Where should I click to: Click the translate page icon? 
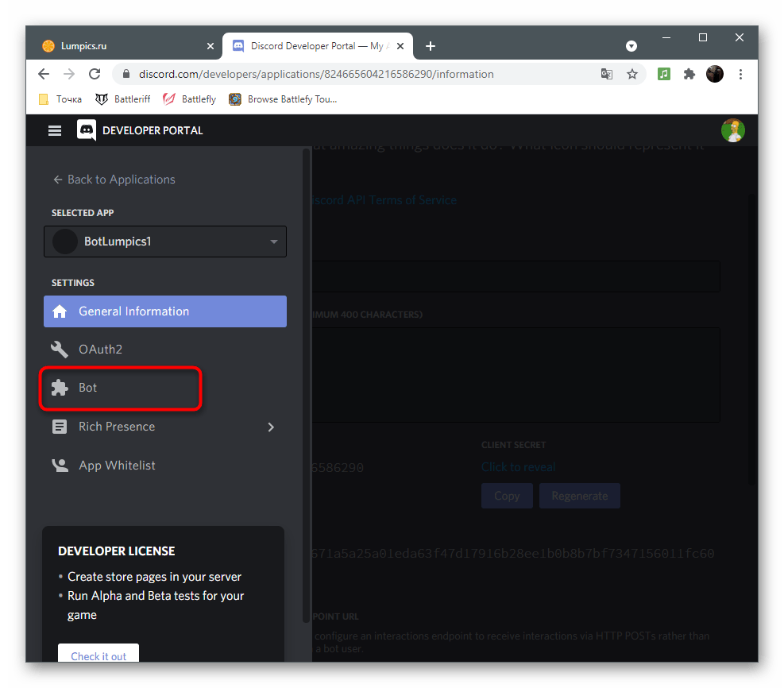[607, 74]
